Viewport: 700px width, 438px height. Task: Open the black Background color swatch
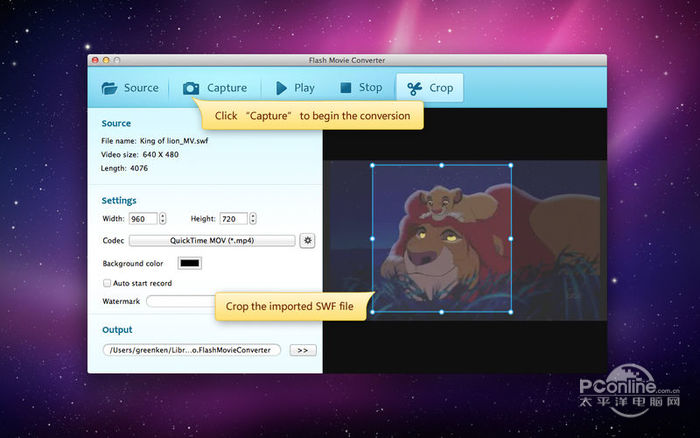[x=190, y=263]
